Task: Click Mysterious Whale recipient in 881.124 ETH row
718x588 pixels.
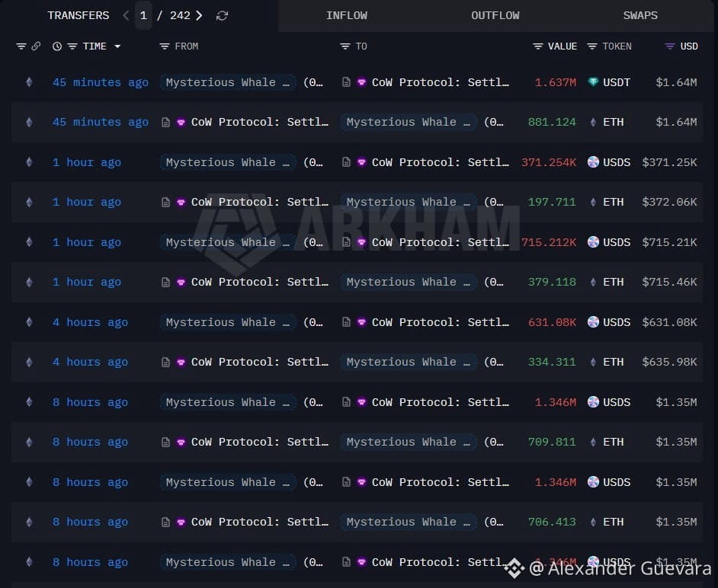Action: pos(408,122)
